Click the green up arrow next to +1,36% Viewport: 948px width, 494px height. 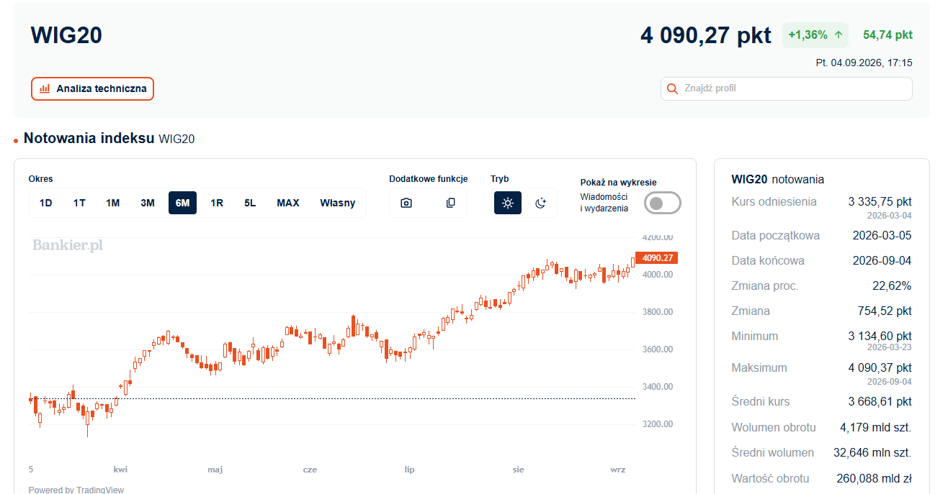pos(839,35)
